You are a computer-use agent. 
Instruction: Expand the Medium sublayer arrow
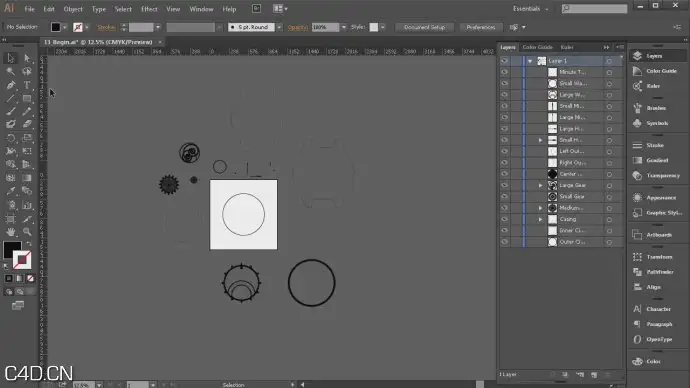(x=540, y=208)
